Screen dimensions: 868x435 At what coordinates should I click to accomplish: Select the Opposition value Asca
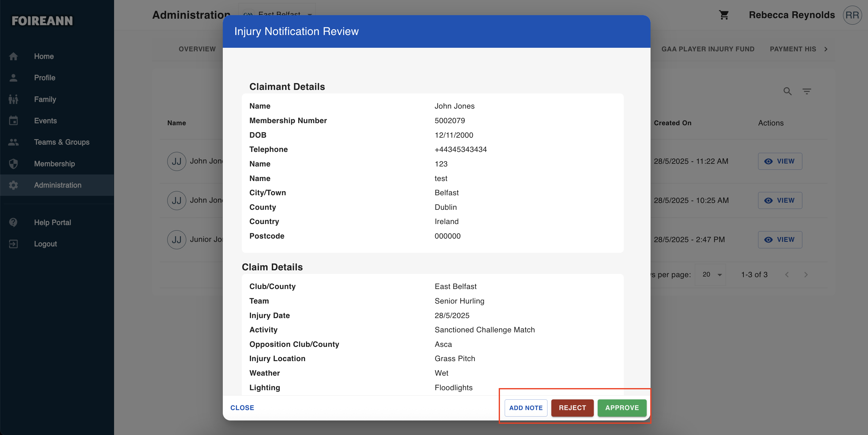443,344
